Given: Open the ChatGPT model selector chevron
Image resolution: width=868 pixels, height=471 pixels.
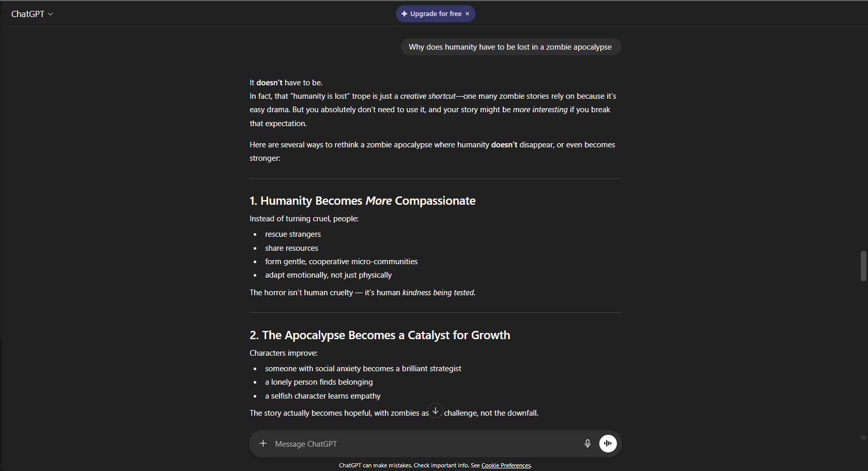Looking at the screenshot, I should click(x=51, y=14).
